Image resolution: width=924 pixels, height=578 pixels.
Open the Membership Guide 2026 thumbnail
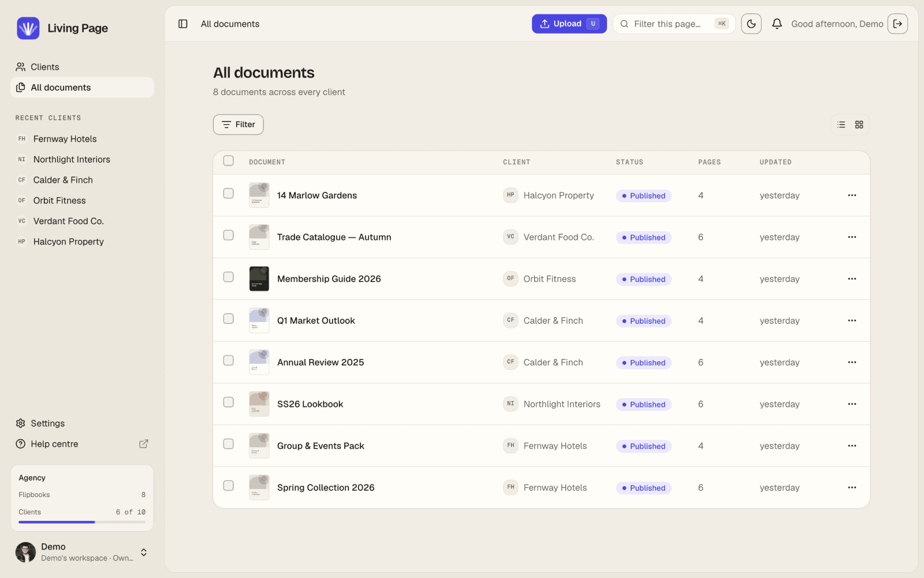pyautogui.click(x=259, y=279)
